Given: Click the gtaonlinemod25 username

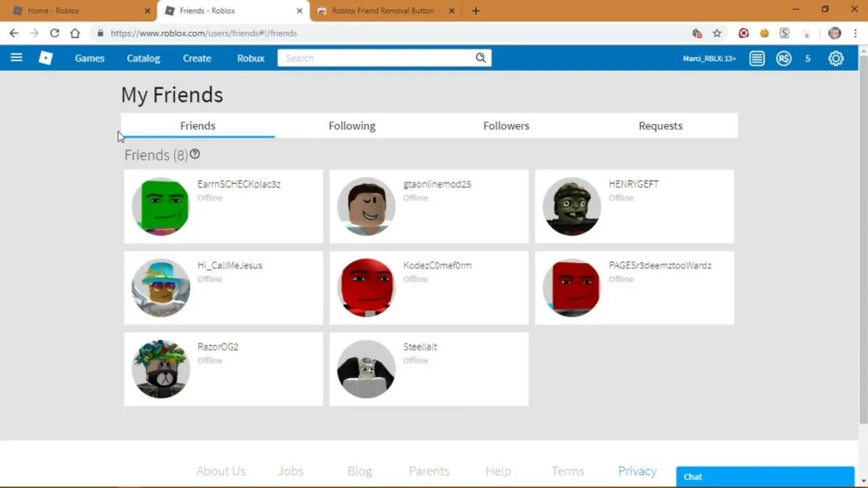Looking at the screenshot, I should [x=437, y=184].
